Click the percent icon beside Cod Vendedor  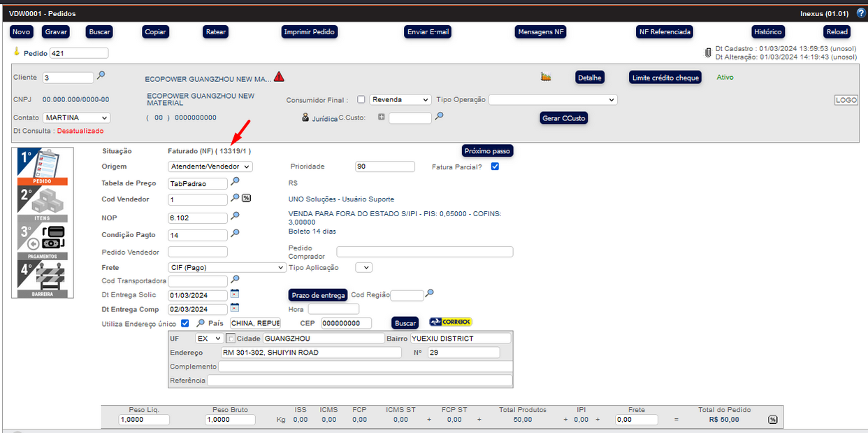[246, 198]
